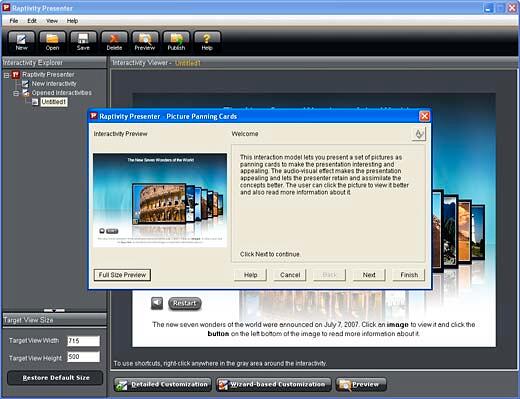
Task: Go to the Next wizard step
Action: (x=369, y=275)
